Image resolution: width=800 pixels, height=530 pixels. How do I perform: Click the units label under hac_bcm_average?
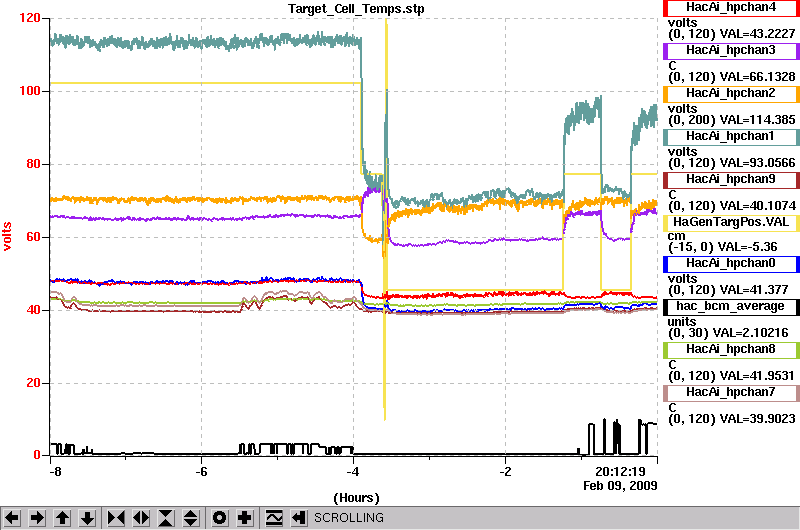click(x=682, y=322)
